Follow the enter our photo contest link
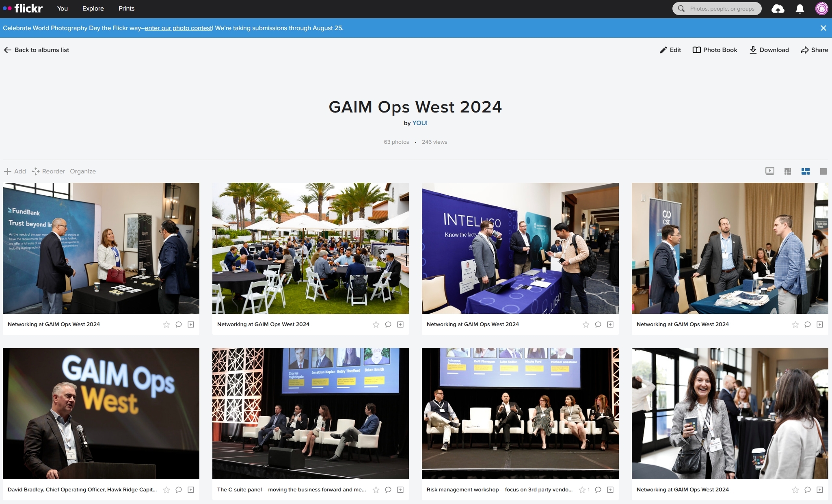The height and width of the screenshot is (504, 832). click(x=178, y=28)
